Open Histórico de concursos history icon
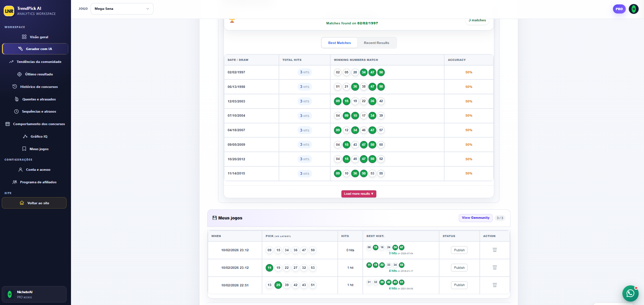The width and height of the screenshot is (644, 305). click(15, 87)
